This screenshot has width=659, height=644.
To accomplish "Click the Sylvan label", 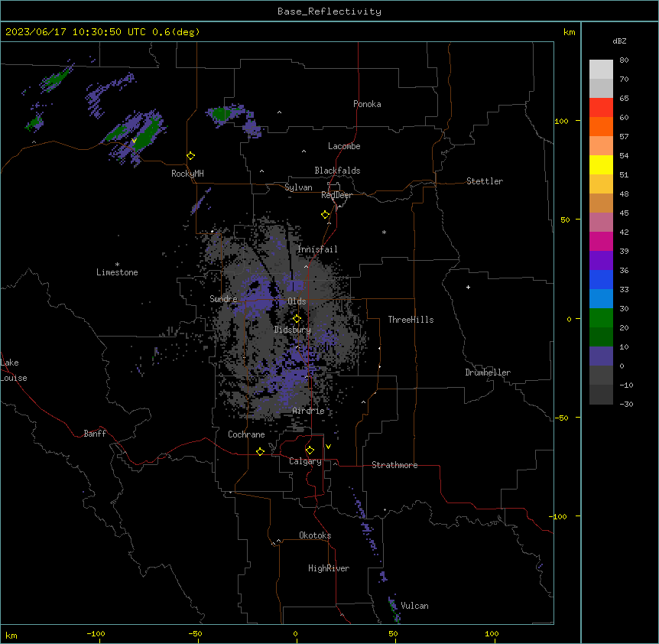I will (298, 187).
